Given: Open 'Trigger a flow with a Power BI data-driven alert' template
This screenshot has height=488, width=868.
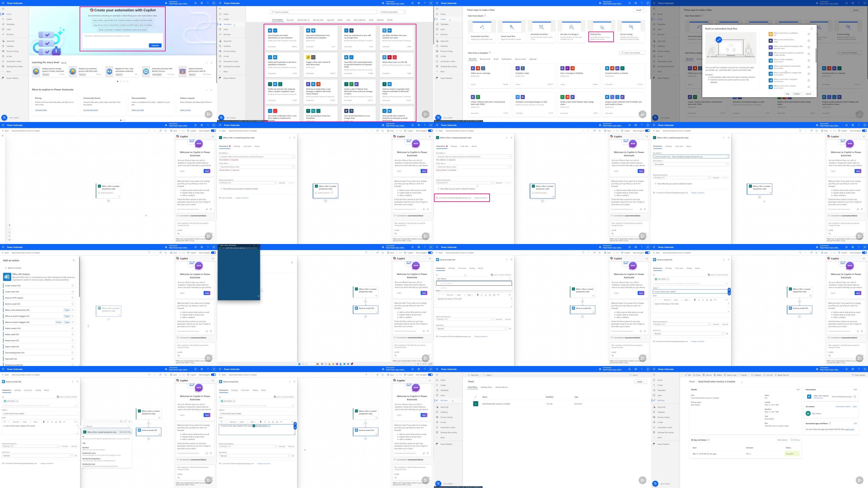Looking at the screenshot, I should point(320,65).
